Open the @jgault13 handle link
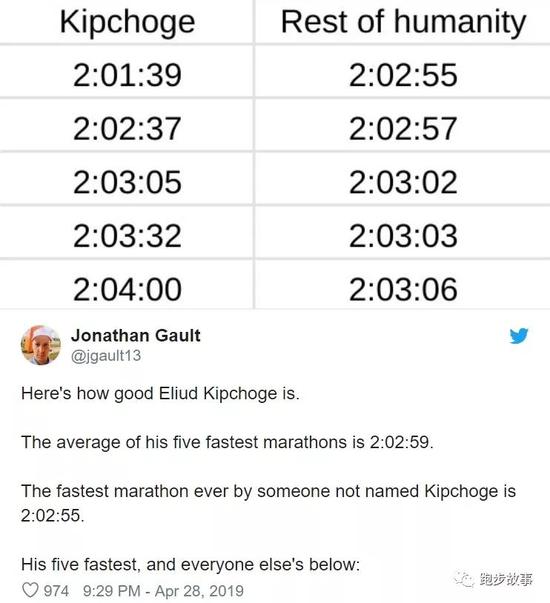This screenshot has width=550, height=603. click(x=106, y=355)
